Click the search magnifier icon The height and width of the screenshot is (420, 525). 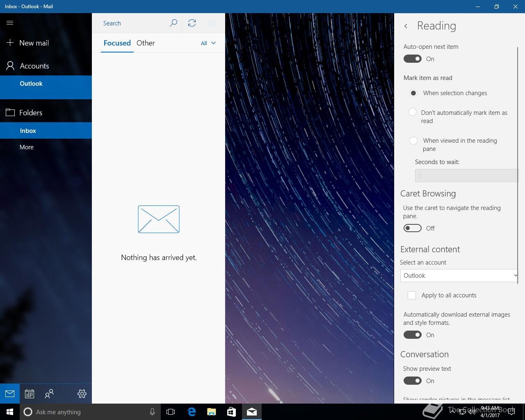(x=173, y=23)
